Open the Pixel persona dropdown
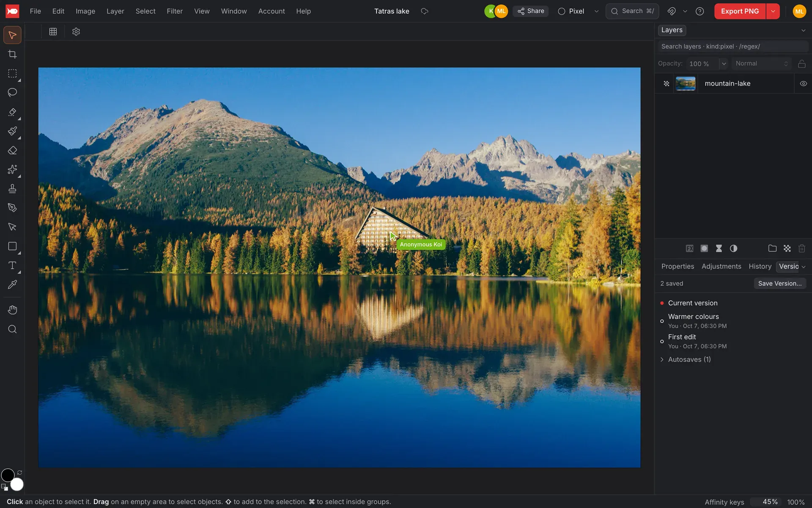This screenshot has height=508, width=812. pyautogui.click(x=596, y=11)
